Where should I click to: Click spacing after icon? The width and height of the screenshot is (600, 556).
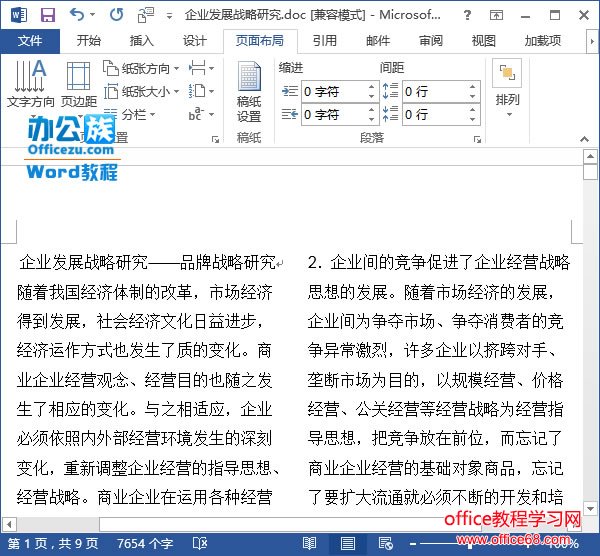point(391,114)
